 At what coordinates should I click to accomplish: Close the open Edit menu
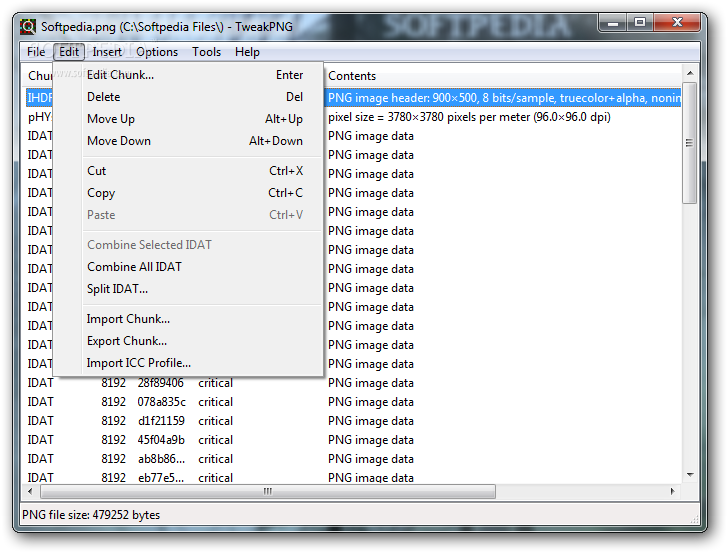[x=69, y=52]
